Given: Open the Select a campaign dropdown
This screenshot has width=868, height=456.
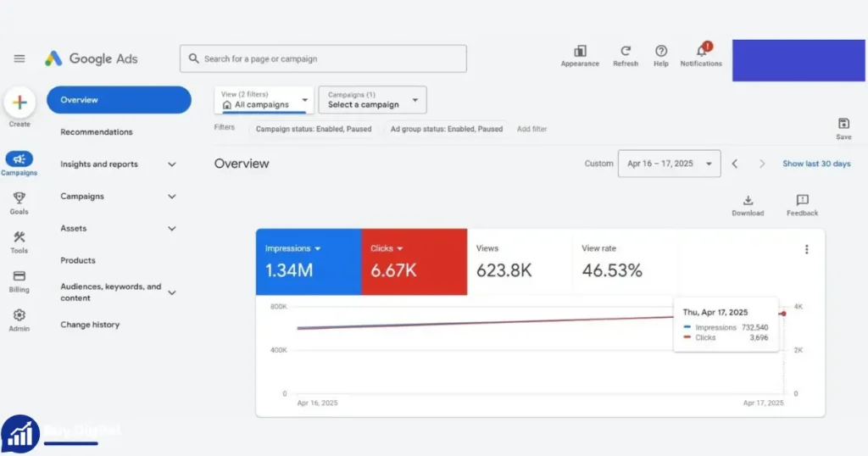Looking at the screenshot, I should pyautogui.click(x=373, y=100).
